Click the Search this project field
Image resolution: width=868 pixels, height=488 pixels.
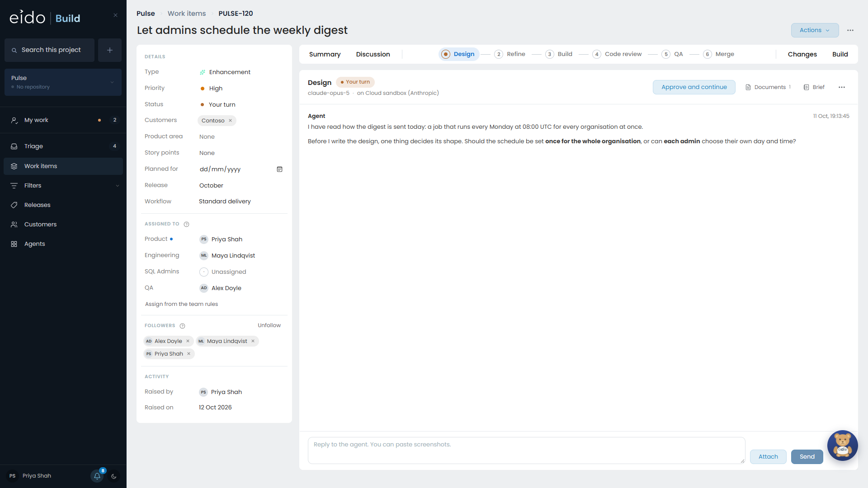coord(50,50)
